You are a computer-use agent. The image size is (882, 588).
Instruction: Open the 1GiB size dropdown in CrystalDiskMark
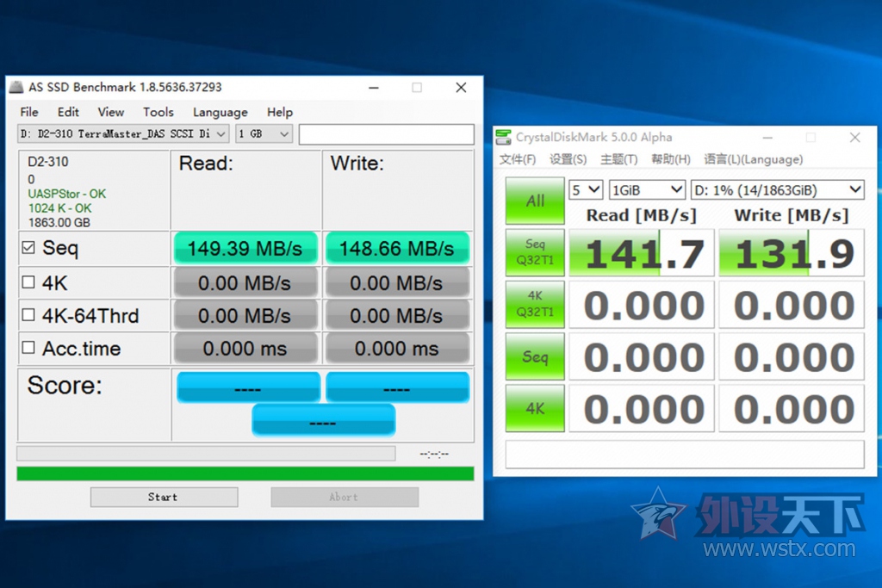(646, 190)
